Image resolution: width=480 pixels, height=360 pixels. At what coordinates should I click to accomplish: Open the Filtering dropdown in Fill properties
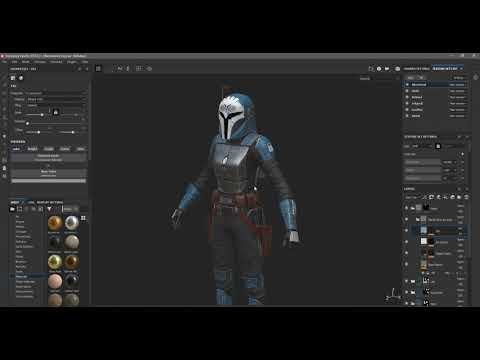56,99
